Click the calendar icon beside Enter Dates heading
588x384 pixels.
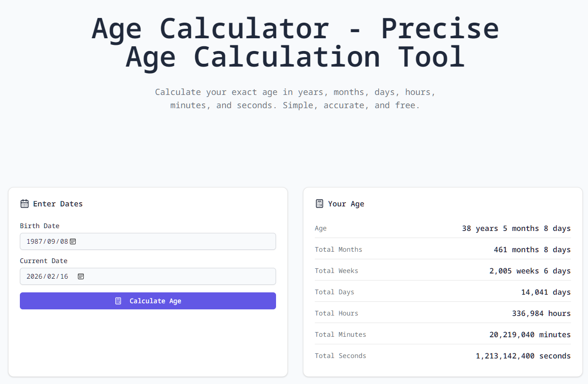24,203
